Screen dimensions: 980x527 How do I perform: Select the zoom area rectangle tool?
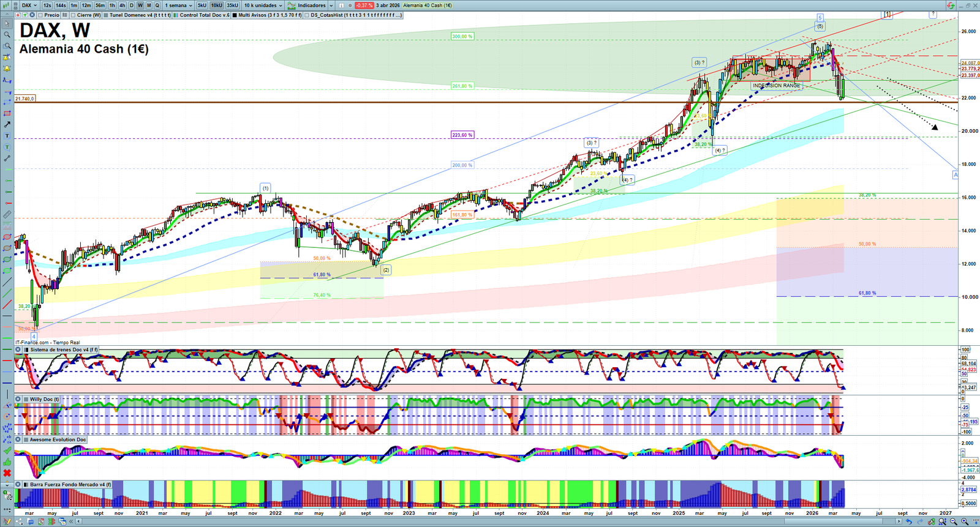(x=7, y=46)
